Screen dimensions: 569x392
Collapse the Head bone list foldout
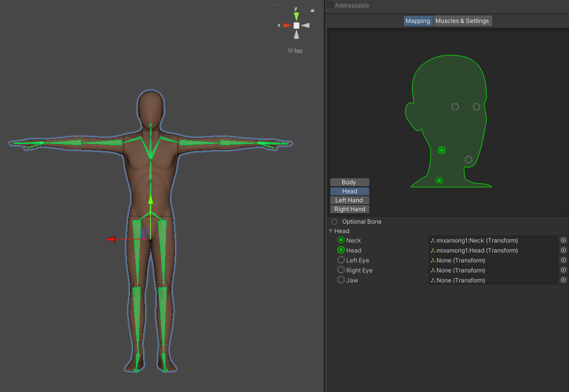[330, 231]
